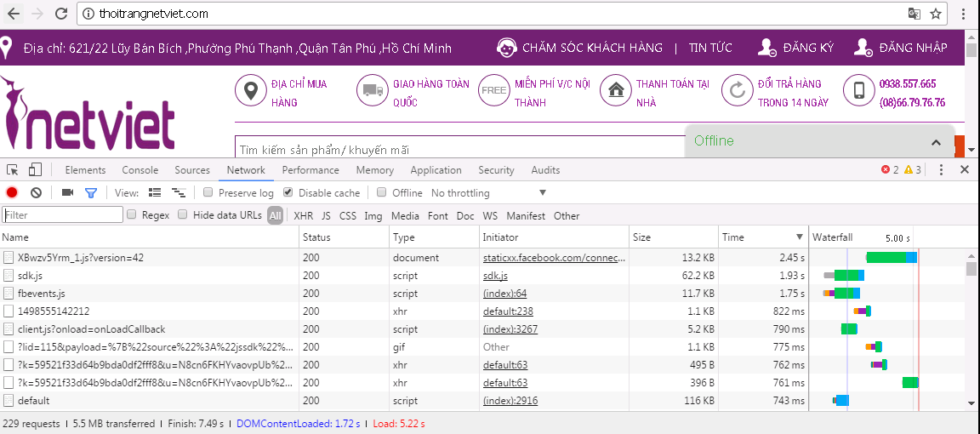This screenshot has height=434, width=980.
Task: Open the CHĂM SÓC KHÁCH HÀNG link
Action: pos(592,48)
